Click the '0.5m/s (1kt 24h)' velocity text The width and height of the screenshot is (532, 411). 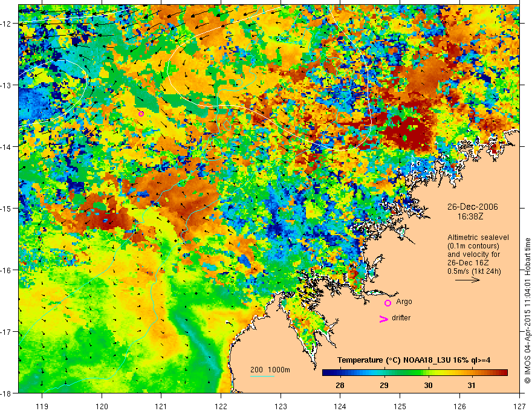click(x=474, y=271)
